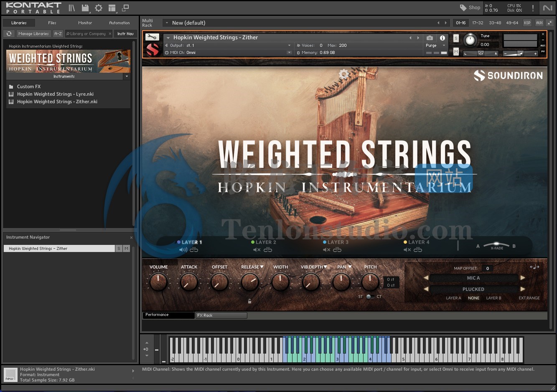Click Layer 1 link chain icon

coord(194,250)
